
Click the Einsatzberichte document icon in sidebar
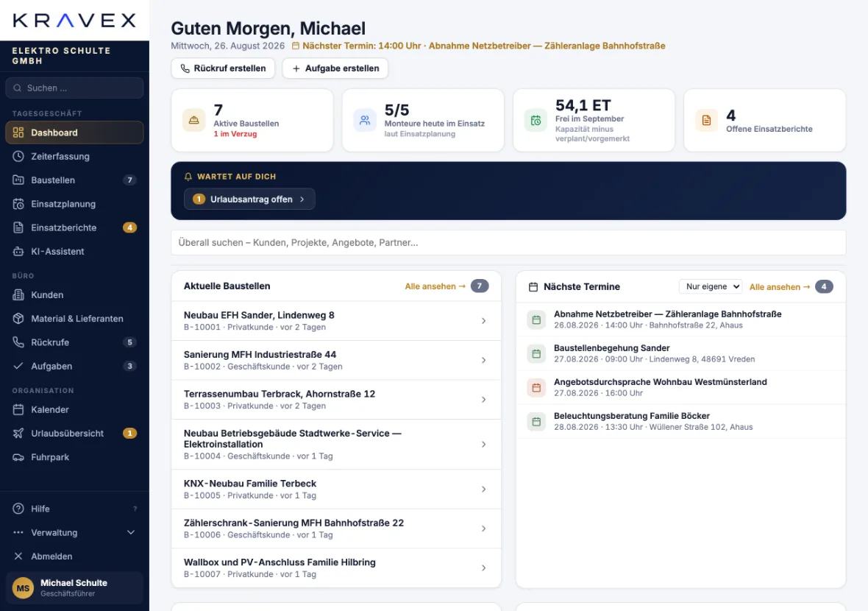18,227
